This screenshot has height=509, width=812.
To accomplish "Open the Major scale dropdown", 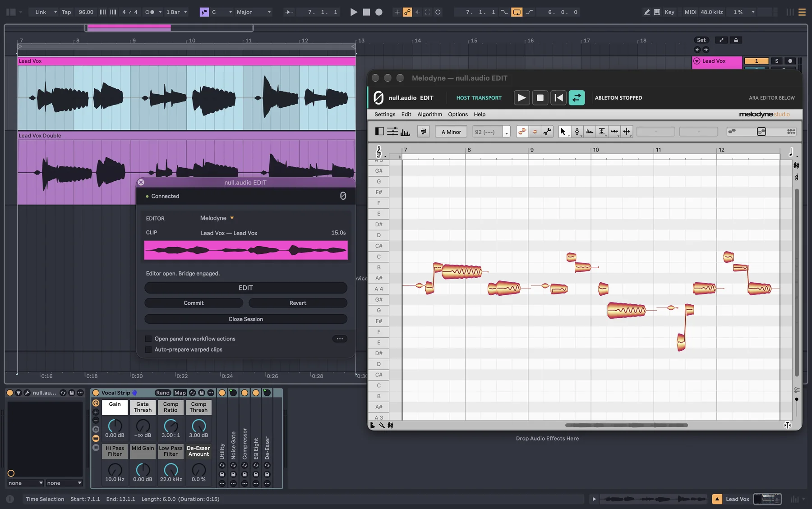I will pos(254,12).
